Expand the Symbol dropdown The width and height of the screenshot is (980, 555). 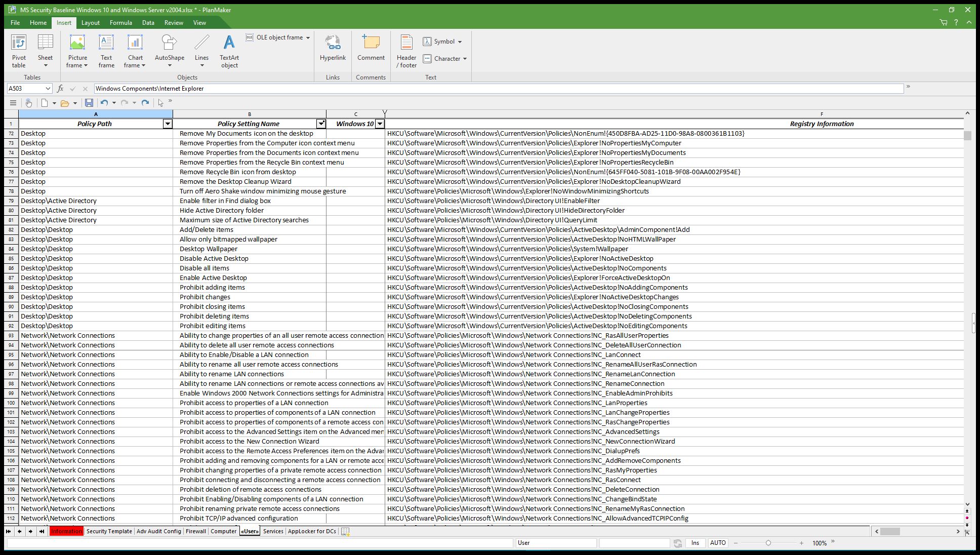click(460, 42)
